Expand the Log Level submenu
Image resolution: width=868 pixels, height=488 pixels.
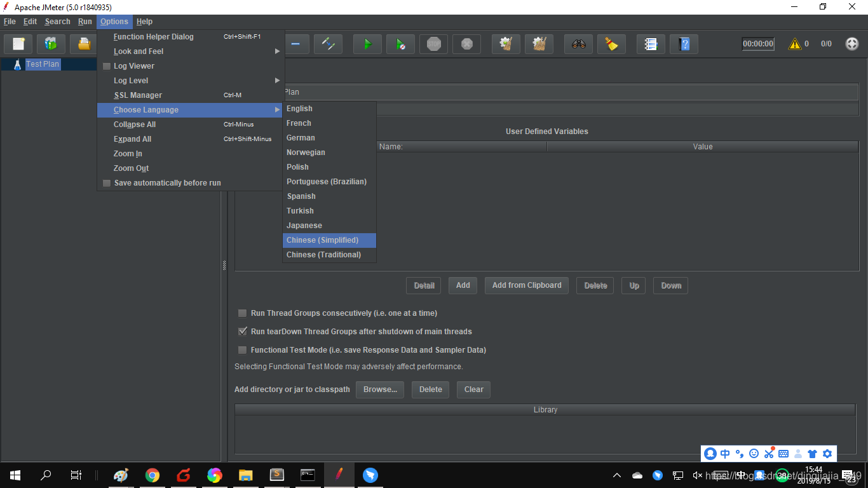[189, 81]
